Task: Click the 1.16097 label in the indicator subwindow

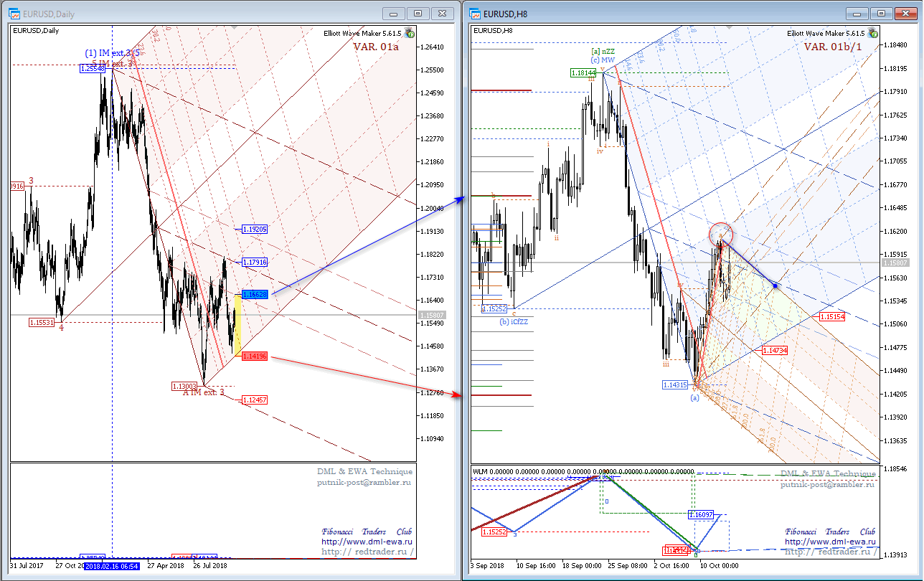Action: (x=701, y=514)
